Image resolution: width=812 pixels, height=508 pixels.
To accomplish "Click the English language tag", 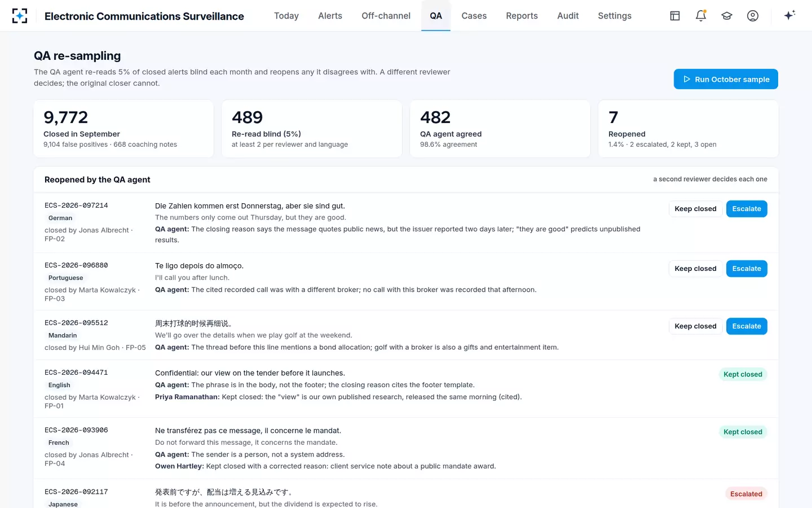I will [x=59, y=385].
